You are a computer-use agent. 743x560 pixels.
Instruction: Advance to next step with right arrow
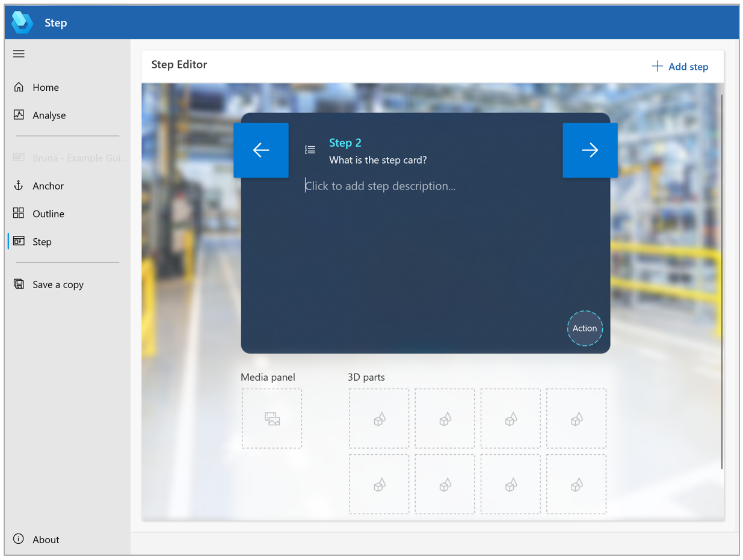point(590,150)
